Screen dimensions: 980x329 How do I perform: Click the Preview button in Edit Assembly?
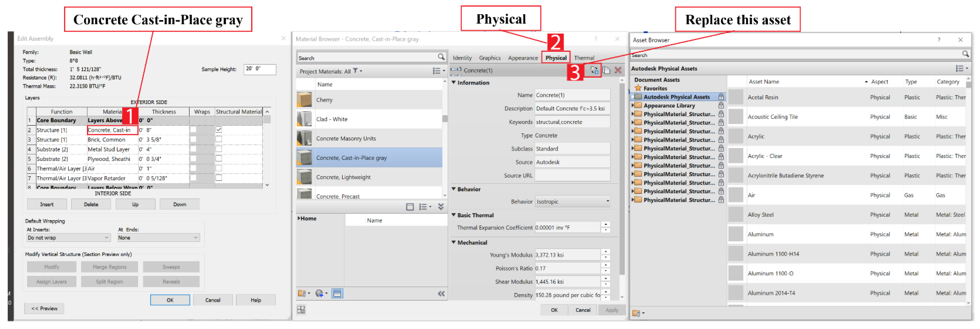point(44,308)
